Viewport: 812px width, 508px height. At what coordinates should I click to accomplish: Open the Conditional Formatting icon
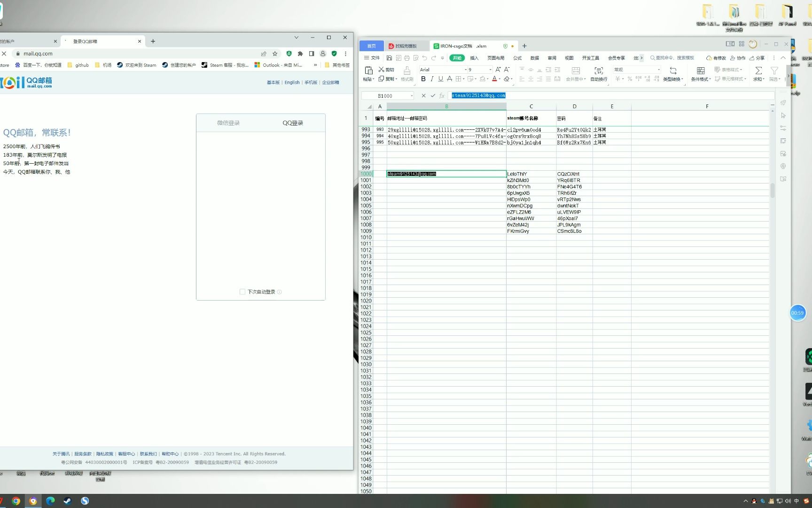click(701, 71)
